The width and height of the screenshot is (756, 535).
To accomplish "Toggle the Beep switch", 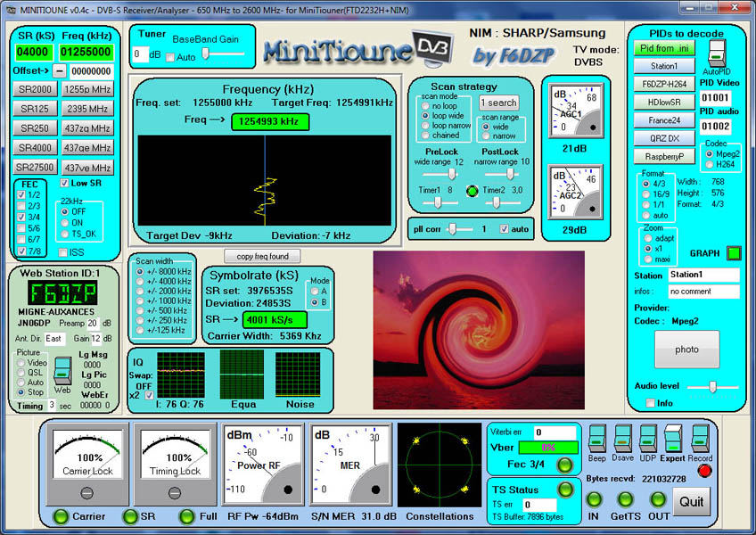I will point(596,437).
